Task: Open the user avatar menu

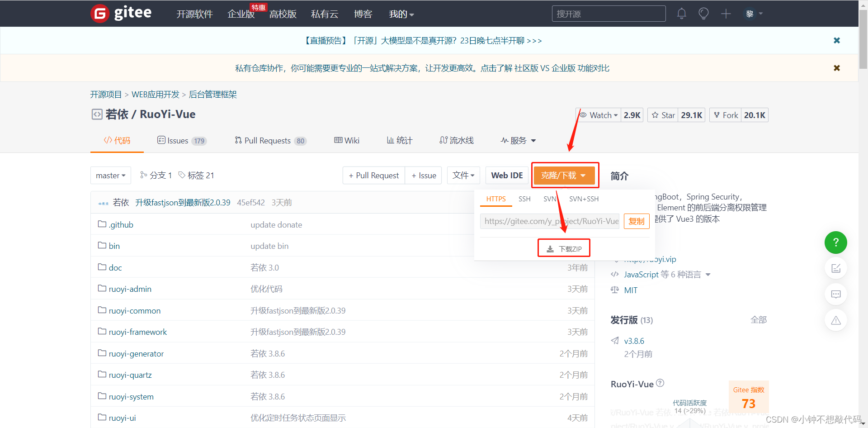Action: (754, 14)
